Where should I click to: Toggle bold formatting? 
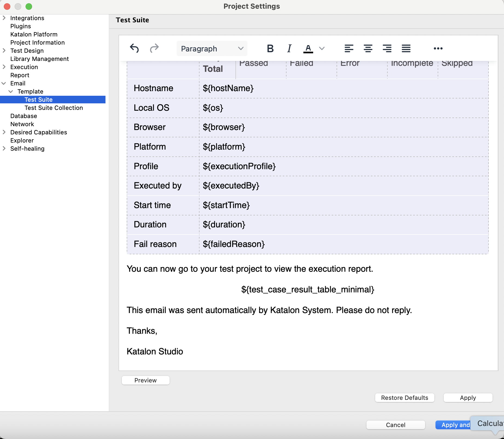tap(270, 48)
